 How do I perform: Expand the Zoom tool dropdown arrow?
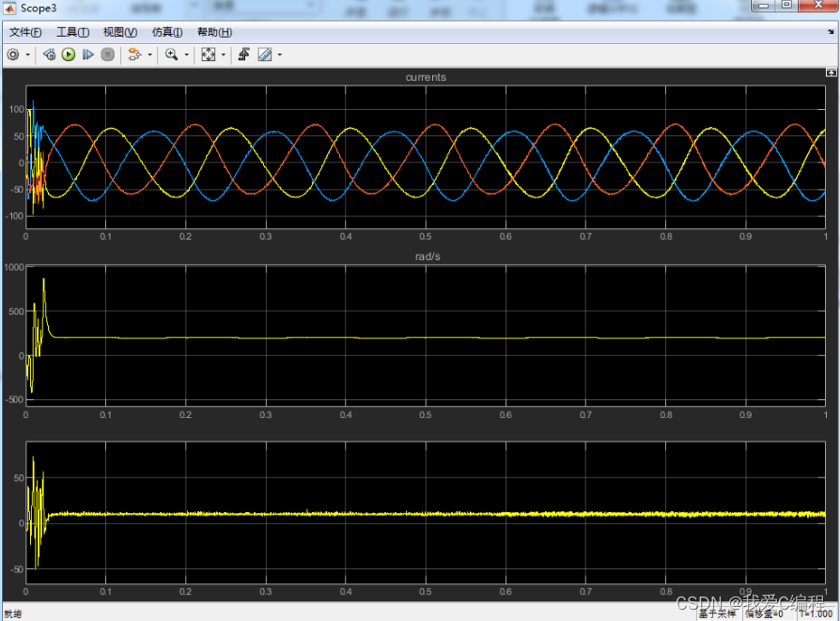coord(186,55)
